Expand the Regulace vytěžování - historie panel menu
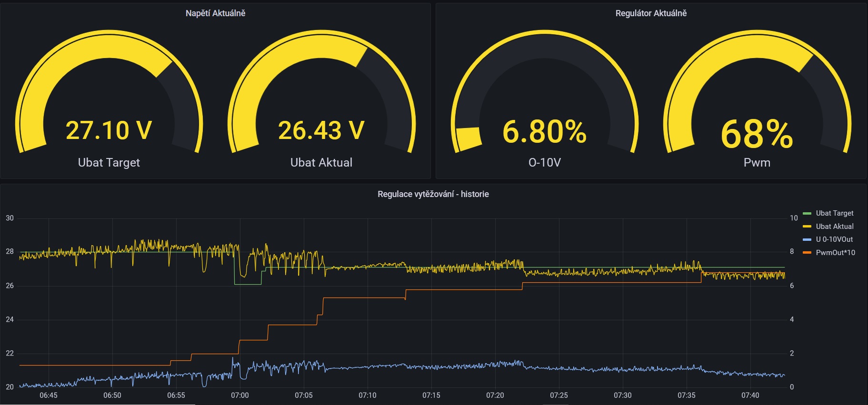Image resolution: width=868 pixels, height=405 pixels. click(x=433, y=194)
